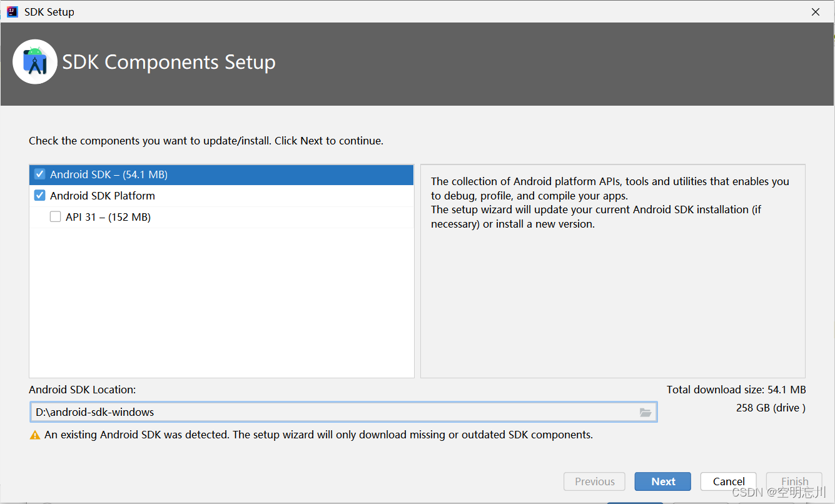Open folder browser for SDK location

pyautogui.click(x=645, y=413)
